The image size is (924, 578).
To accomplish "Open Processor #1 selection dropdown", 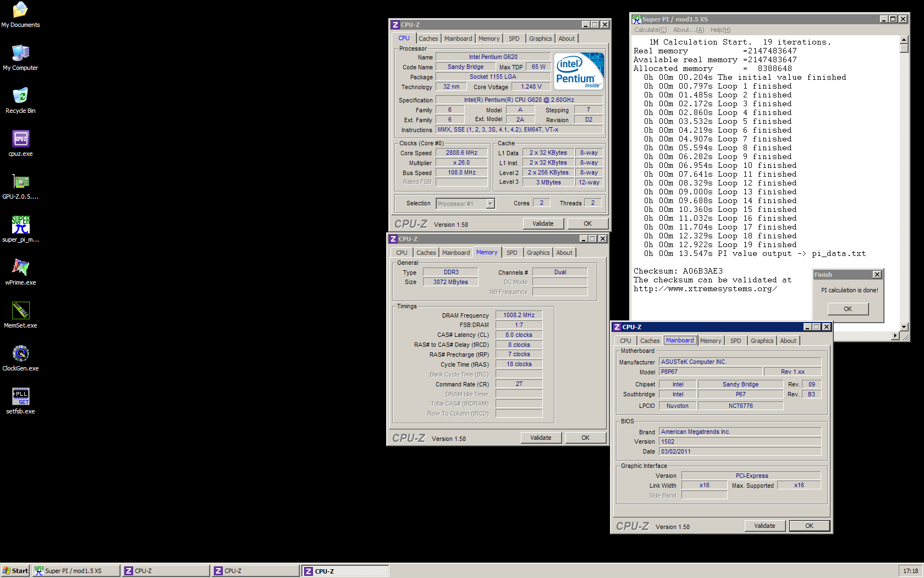I will pyautogui.click(x=465, y=204).
